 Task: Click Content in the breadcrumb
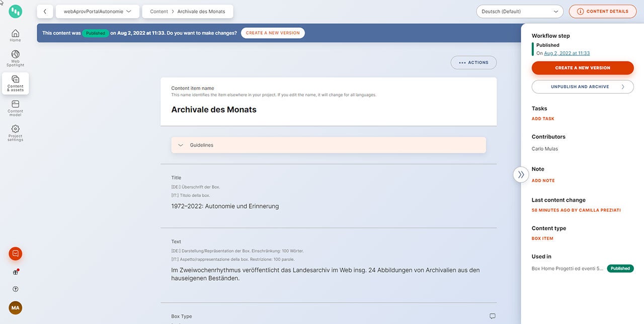click(x=159, y=11)
